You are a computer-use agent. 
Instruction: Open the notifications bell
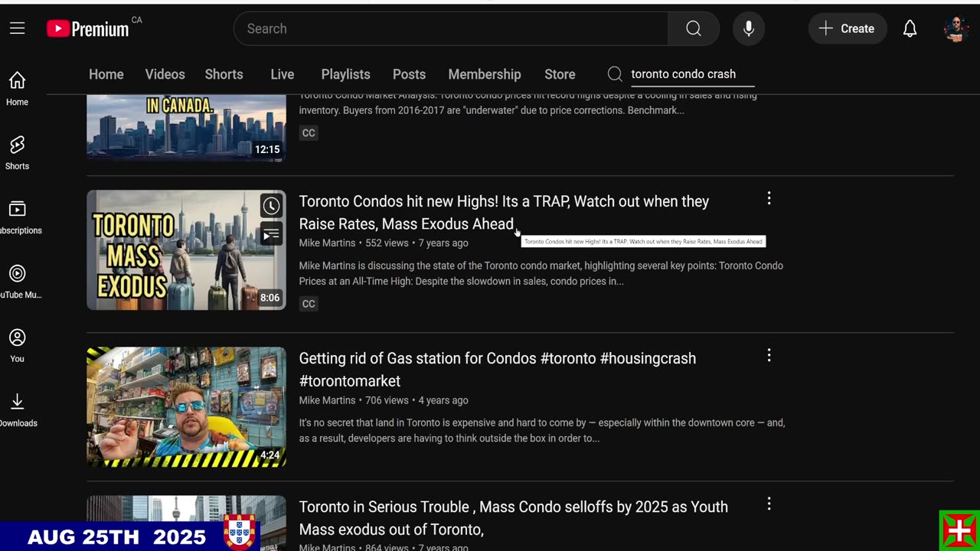[910, 28]
